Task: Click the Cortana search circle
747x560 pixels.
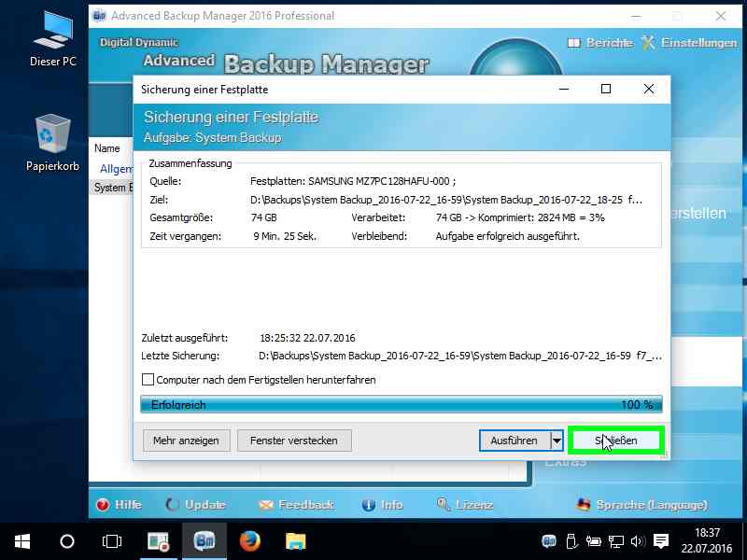Action: 67,541
